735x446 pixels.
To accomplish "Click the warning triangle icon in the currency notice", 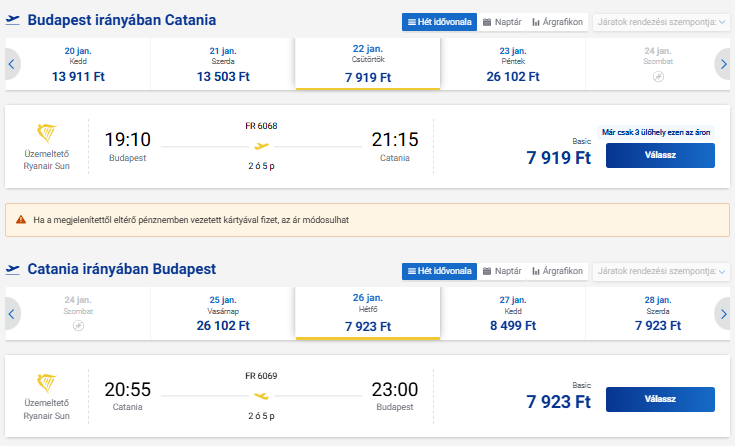I will [x=20, y=219].
